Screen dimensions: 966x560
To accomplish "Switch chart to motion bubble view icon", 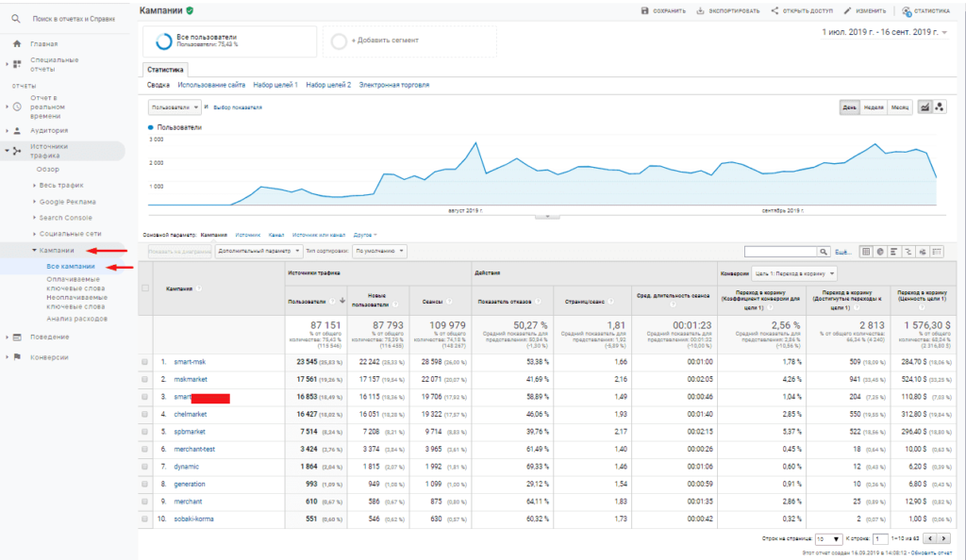I will tap(940, 107).
